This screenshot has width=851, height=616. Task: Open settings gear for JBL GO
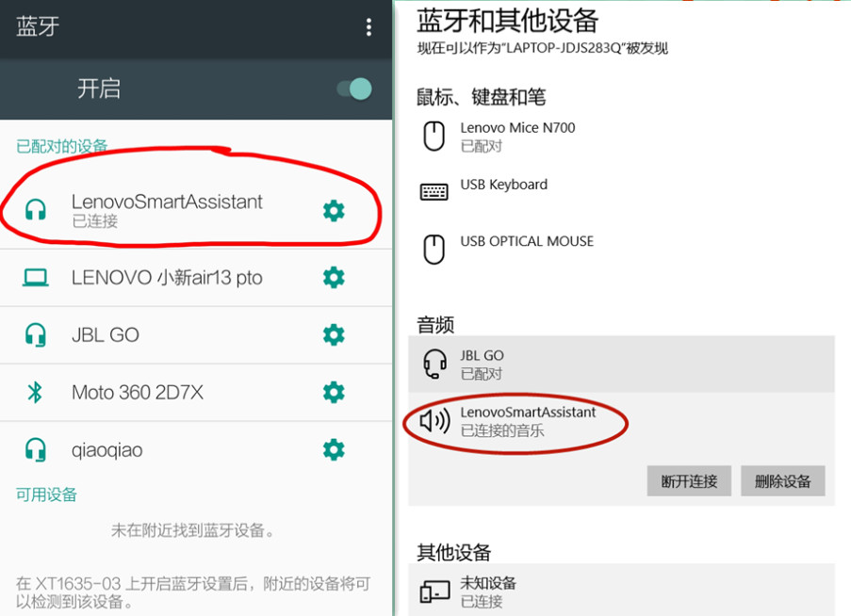click(x=334, y=334)
